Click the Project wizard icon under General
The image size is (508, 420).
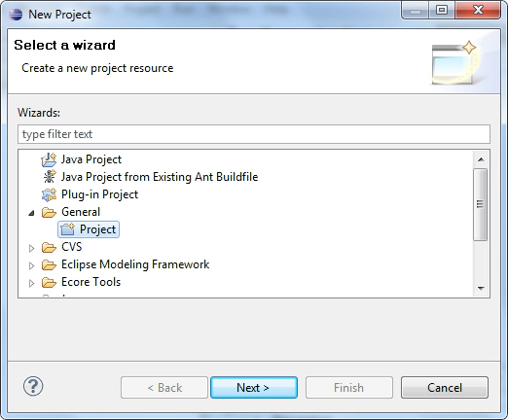[x=67, y=229]
